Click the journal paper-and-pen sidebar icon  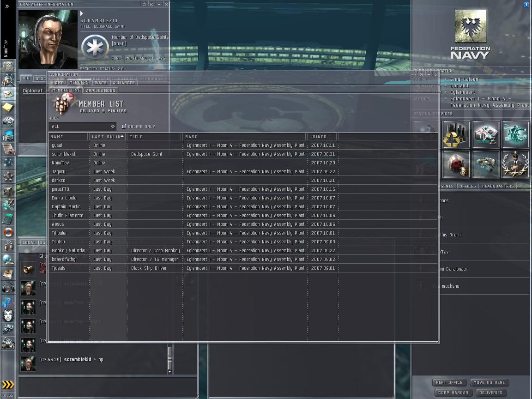[8, 149]
